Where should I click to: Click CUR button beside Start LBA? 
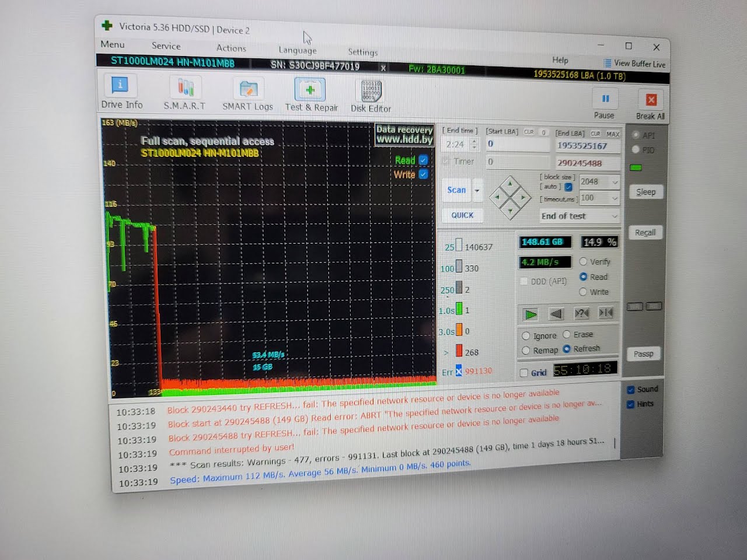tap(529, 132)
